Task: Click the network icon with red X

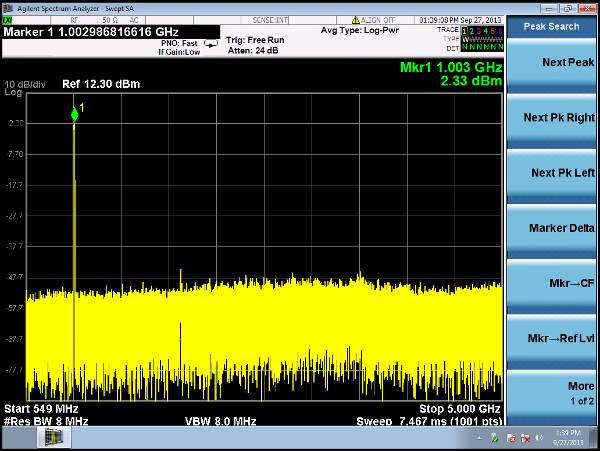Action: 524,438
